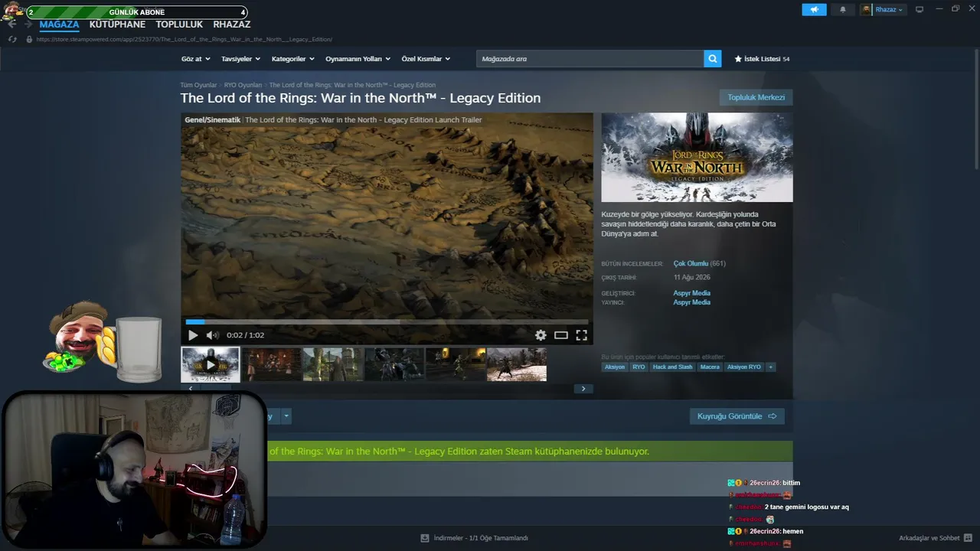The width and height of the screenshot is (980, 551).
Task: Reload the store page
Action: point(12,39)
